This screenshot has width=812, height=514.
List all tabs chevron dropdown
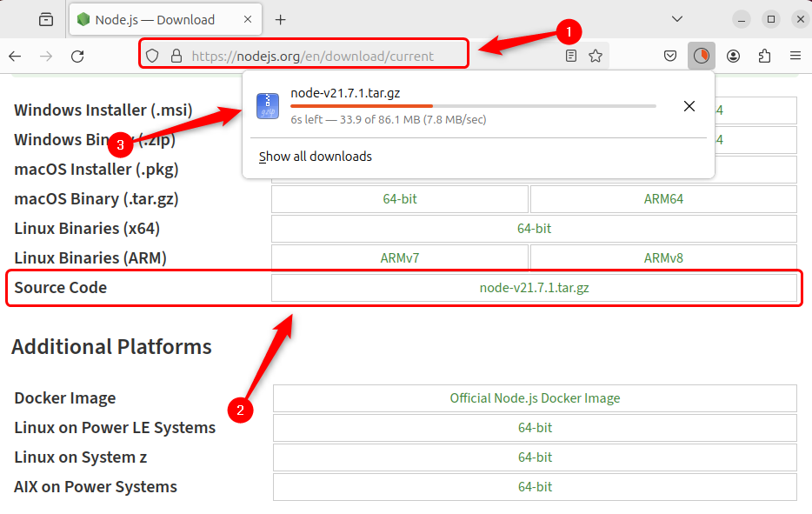tap(677, 19)
